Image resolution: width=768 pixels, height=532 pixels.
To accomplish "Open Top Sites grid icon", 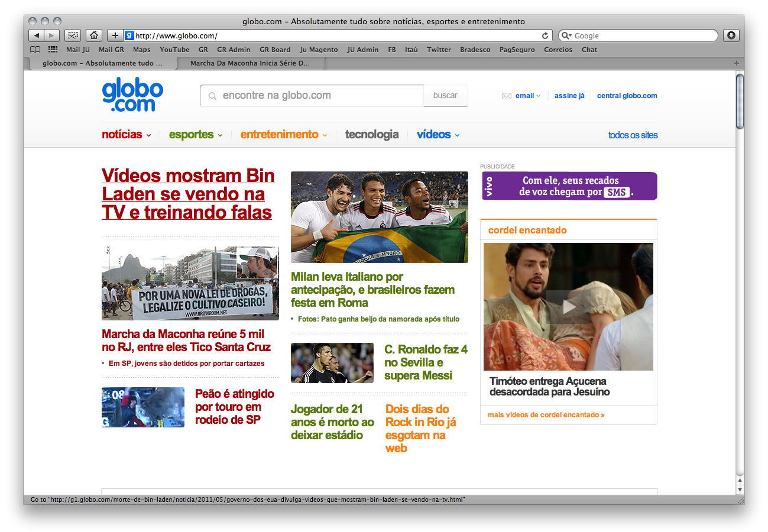I will [53, 50].
